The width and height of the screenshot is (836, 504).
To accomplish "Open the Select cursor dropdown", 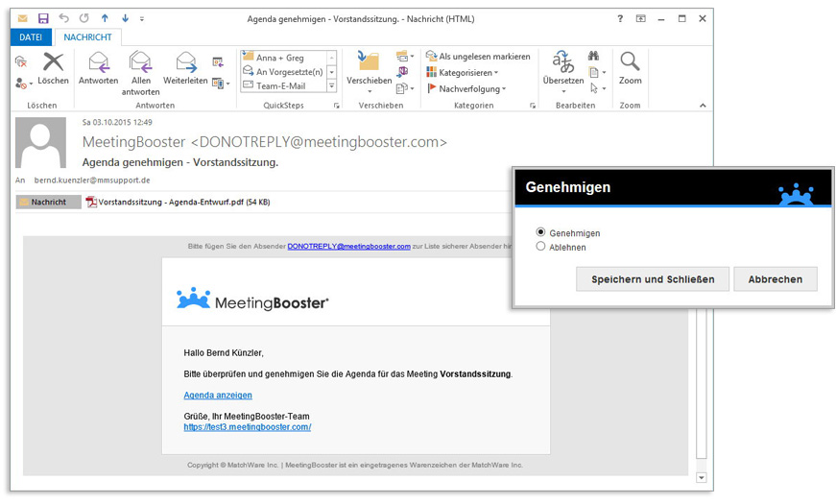I will point(597,88).
